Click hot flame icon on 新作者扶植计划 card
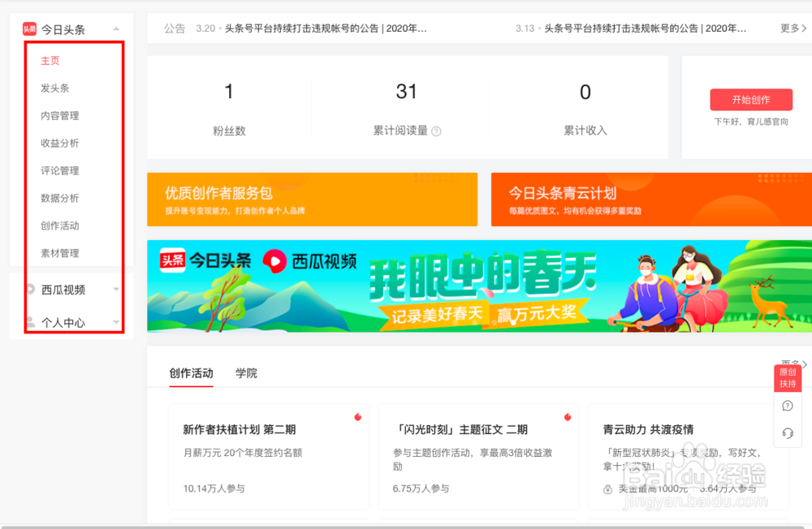Viewport: 812px width, 529px height. [358, 417]
